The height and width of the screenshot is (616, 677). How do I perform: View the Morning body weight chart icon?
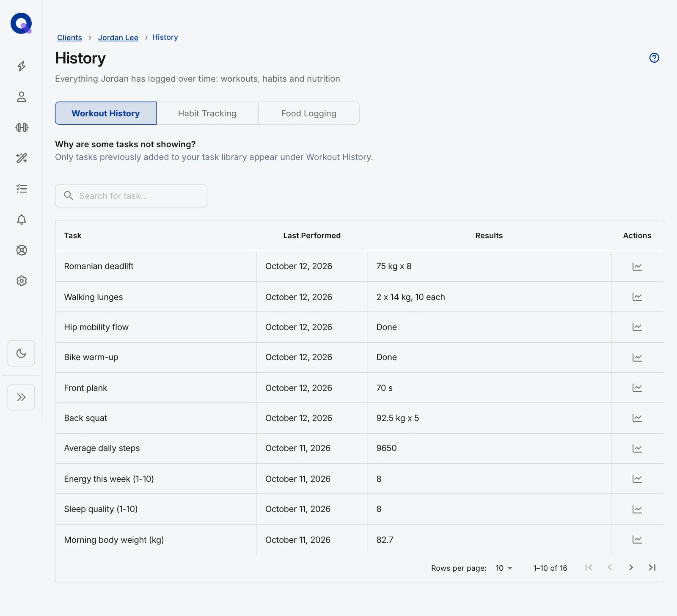637,540
